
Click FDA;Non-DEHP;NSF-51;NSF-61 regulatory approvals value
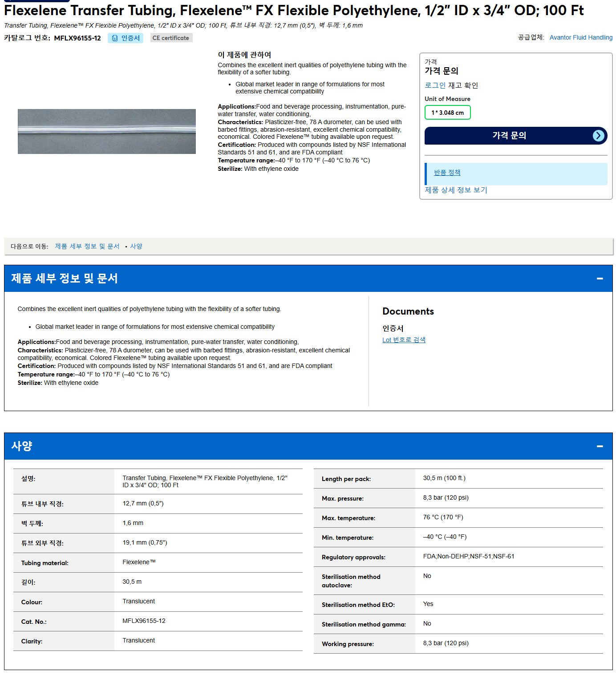pos(469,557)
